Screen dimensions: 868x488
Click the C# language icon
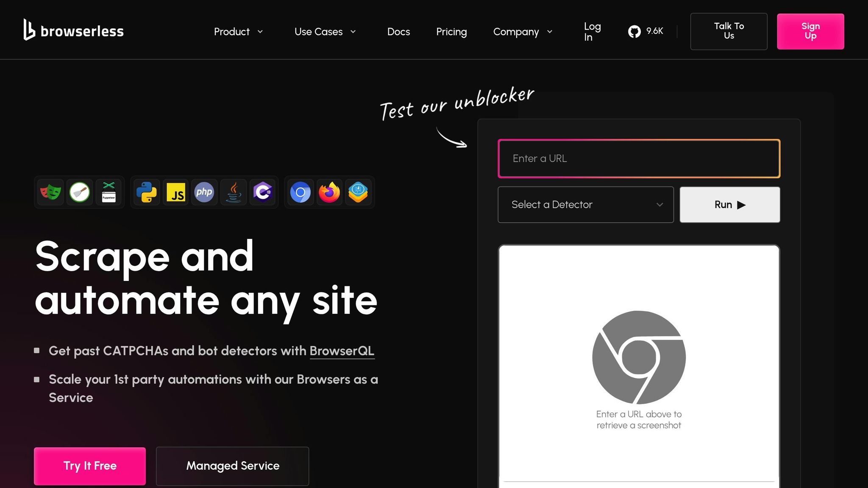click(263, 192)
